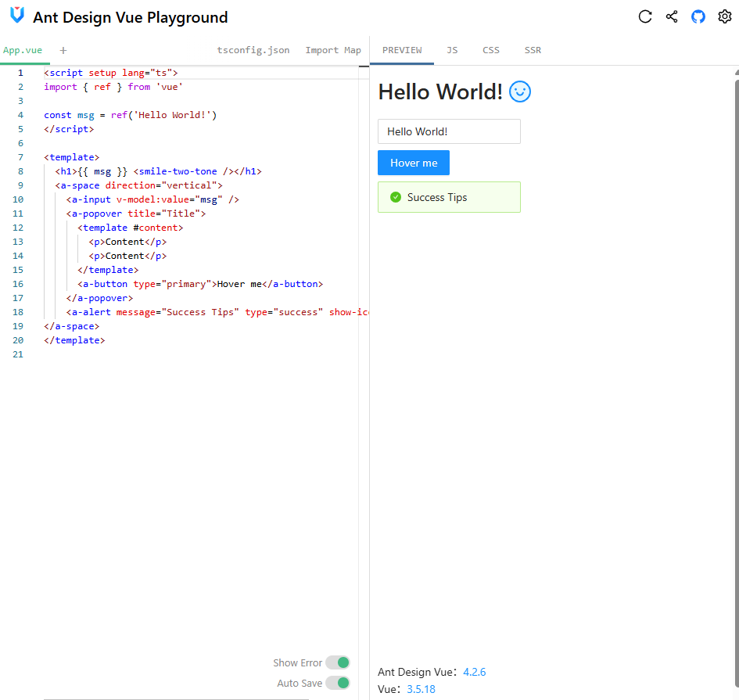
Task: Click the smile face icon in preview
Action: (520, 92)
